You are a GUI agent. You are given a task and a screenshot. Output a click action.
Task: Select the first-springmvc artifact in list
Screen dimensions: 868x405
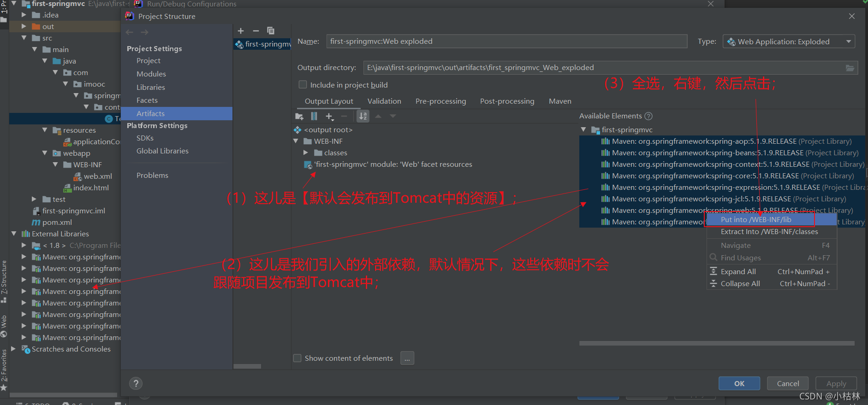(262, 44)
